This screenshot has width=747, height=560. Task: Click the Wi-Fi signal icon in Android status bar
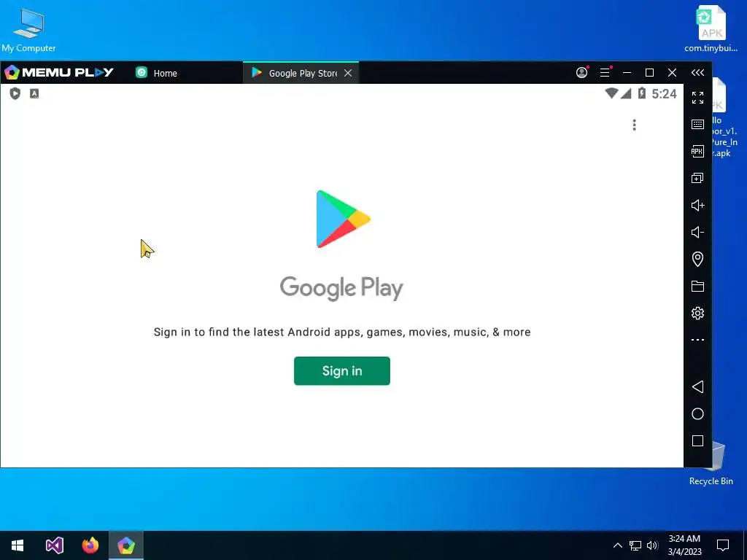(x=611, y=93)
